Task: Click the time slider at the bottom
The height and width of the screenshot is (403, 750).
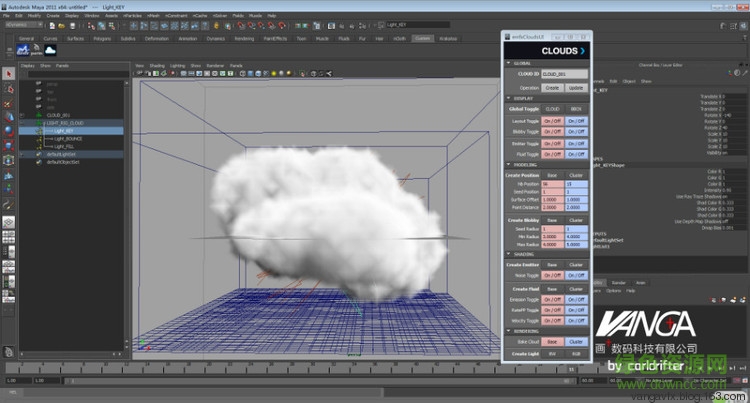Action: [x=300, y=369]
